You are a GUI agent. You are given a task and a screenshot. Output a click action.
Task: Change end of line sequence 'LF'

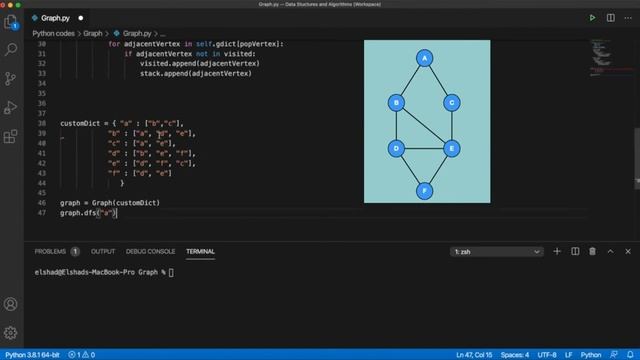[568, 355]
